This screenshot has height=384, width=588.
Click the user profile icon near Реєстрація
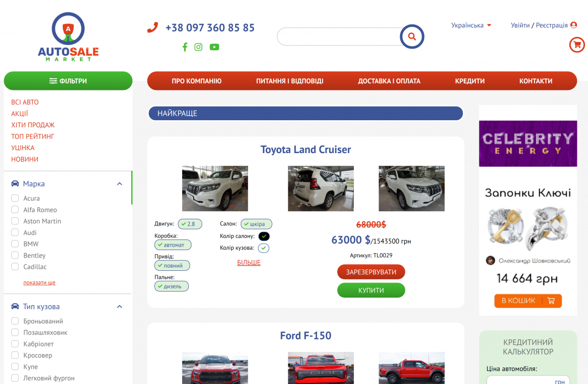(574, 25)
